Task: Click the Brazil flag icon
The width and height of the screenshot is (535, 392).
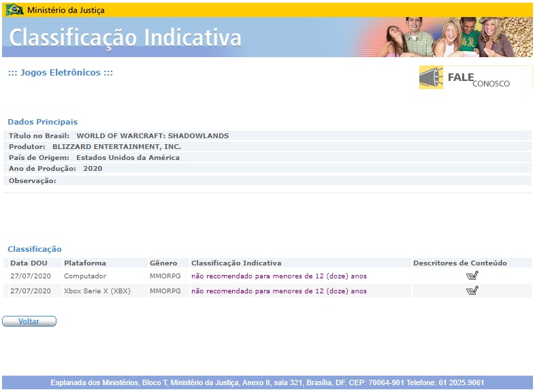Action: click(14, 10)
